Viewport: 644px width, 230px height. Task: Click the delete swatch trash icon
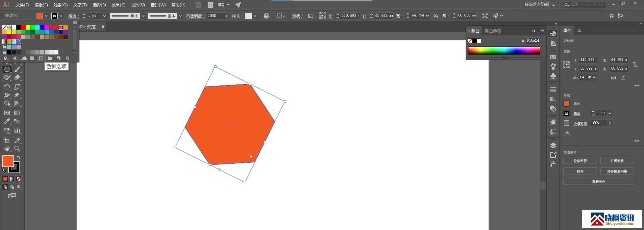pos(67,58)
